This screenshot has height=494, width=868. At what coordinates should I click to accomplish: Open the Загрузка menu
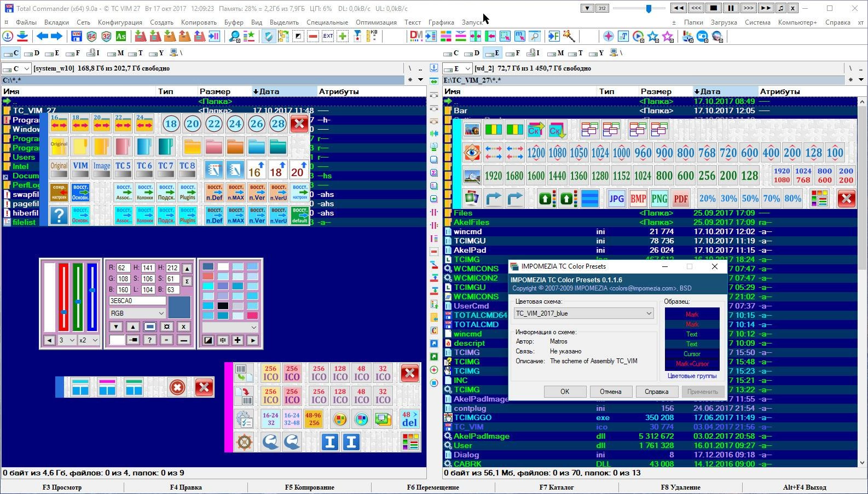pos(724,22)
